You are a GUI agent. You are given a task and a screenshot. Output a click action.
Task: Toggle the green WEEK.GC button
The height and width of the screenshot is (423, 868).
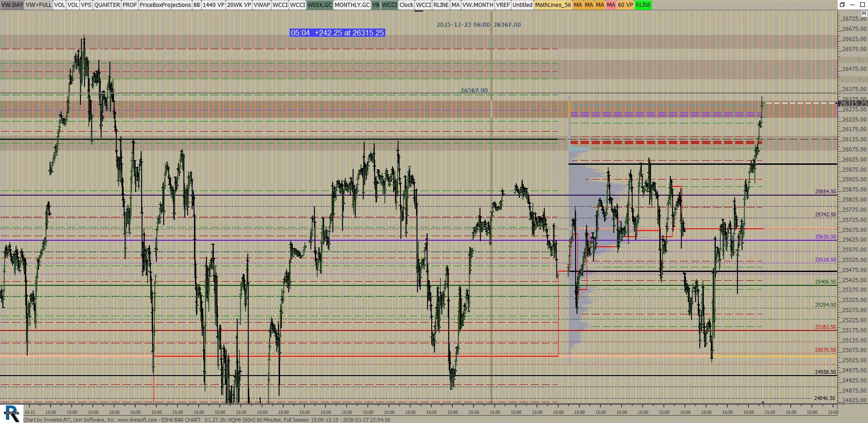pyautogui.click(x=320, y=5)
